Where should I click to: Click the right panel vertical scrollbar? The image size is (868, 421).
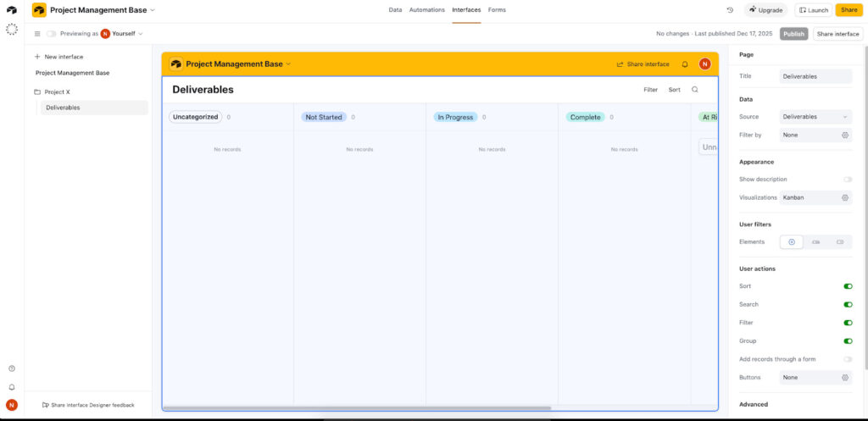point(865,208)
